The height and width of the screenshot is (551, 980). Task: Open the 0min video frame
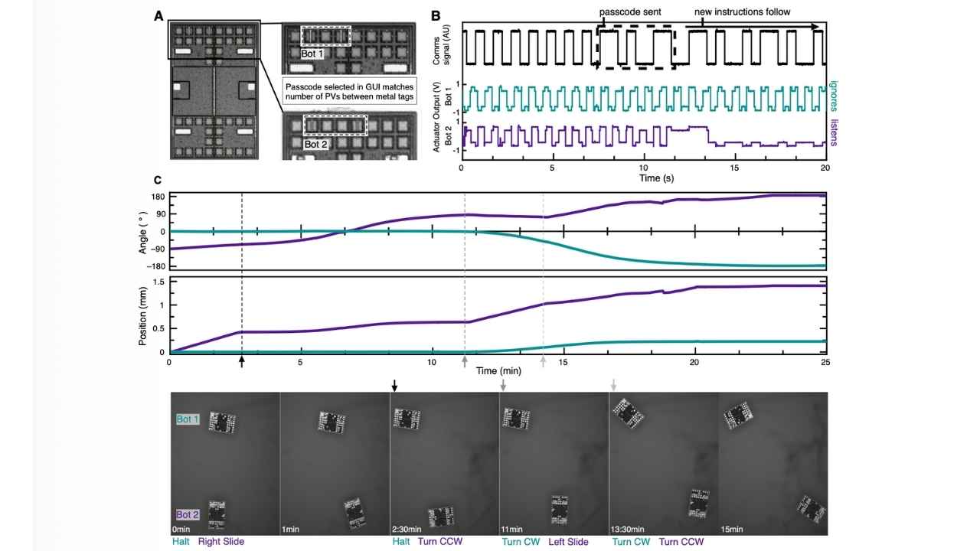(225, 463)
